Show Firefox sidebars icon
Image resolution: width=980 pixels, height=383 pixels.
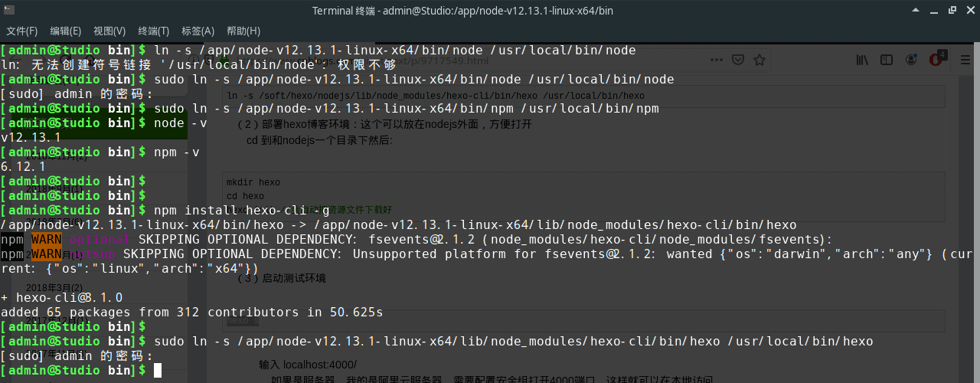886,60
